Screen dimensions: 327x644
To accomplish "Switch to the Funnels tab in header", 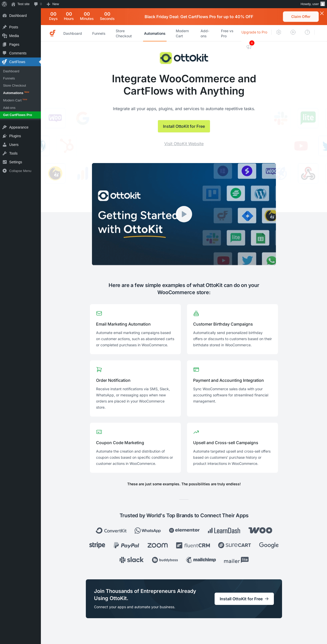I will point(99,33).
